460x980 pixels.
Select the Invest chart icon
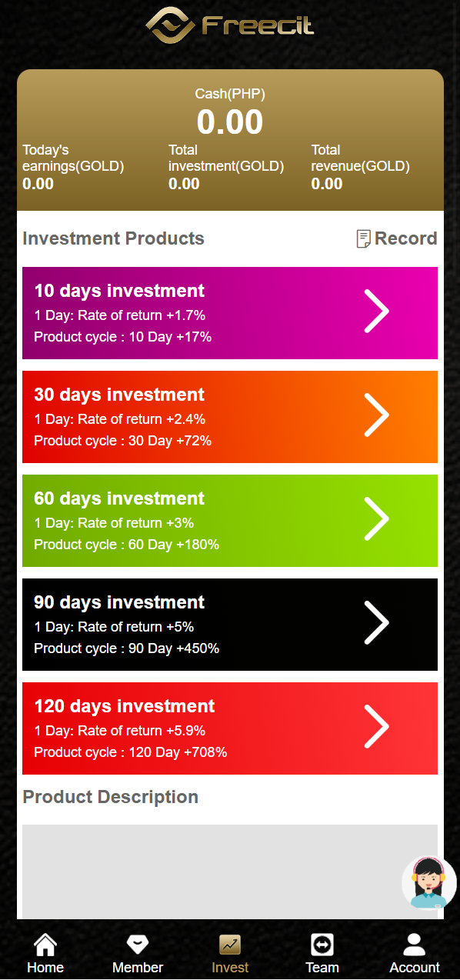[x=230, y=944]
